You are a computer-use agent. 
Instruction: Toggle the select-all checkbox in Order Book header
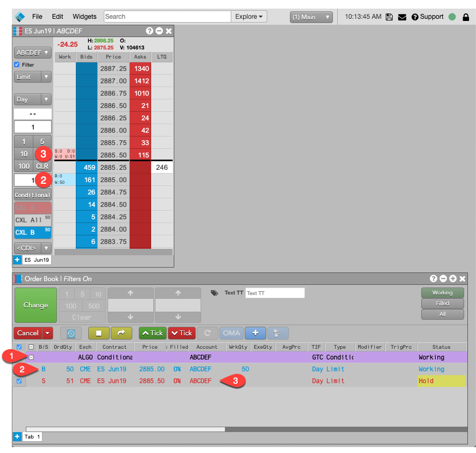(19, 347)
